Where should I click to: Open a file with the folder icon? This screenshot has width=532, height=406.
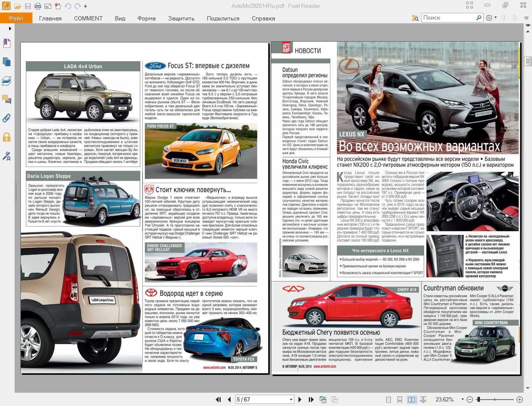point(17,6)
